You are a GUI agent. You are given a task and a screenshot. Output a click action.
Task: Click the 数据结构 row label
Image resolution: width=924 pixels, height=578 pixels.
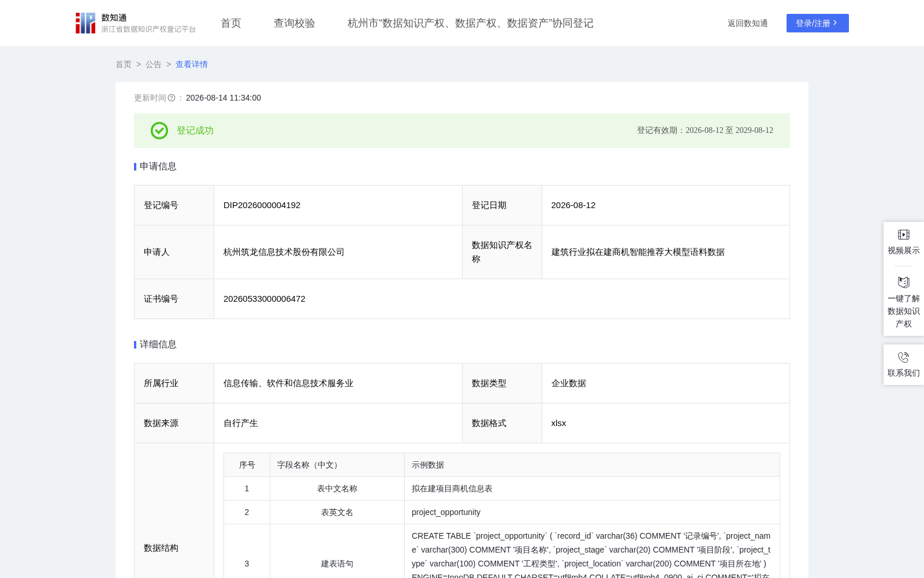(x=161, y=548)
